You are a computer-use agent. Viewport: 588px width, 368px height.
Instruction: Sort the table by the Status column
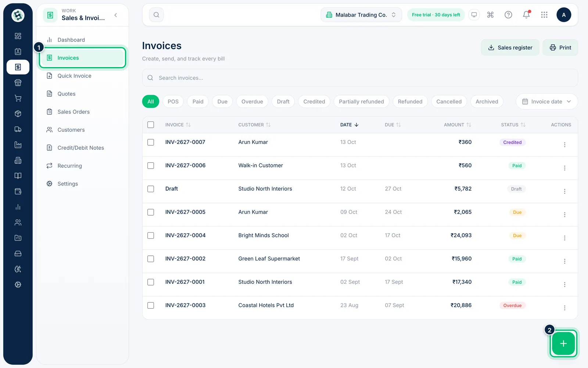click(513, 125)
